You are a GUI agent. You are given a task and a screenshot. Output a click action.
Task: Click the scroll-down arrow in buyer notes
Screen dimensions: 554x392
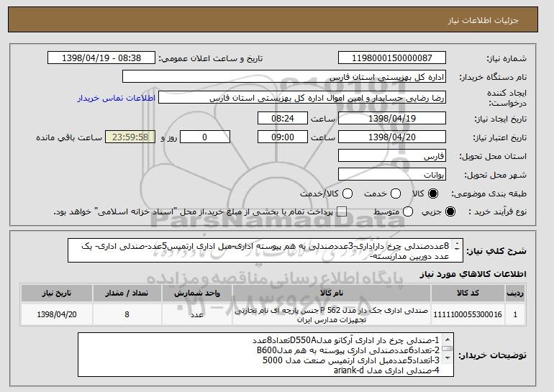click(x=448, y=358)
